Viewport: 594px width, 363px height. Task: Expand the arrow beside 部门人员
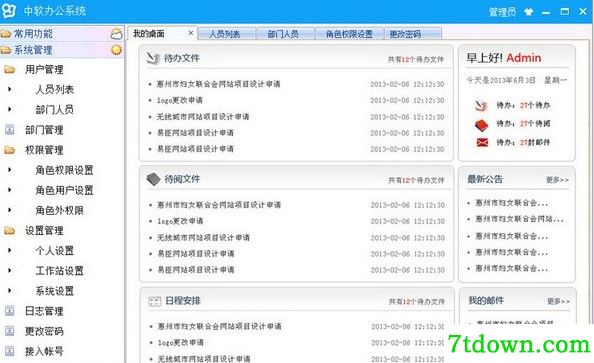(9, 110)
